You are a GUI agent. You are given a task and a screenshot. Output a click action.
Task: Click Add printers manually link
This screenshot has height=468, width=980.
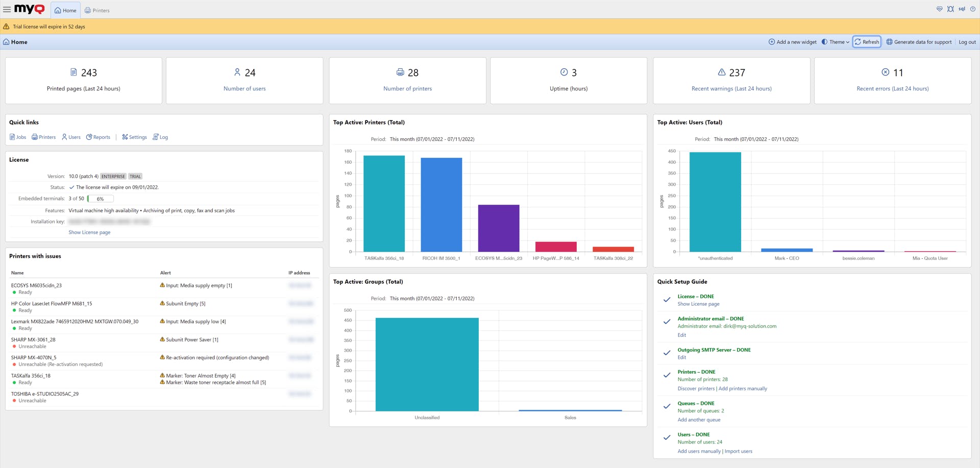click(743, 389)
